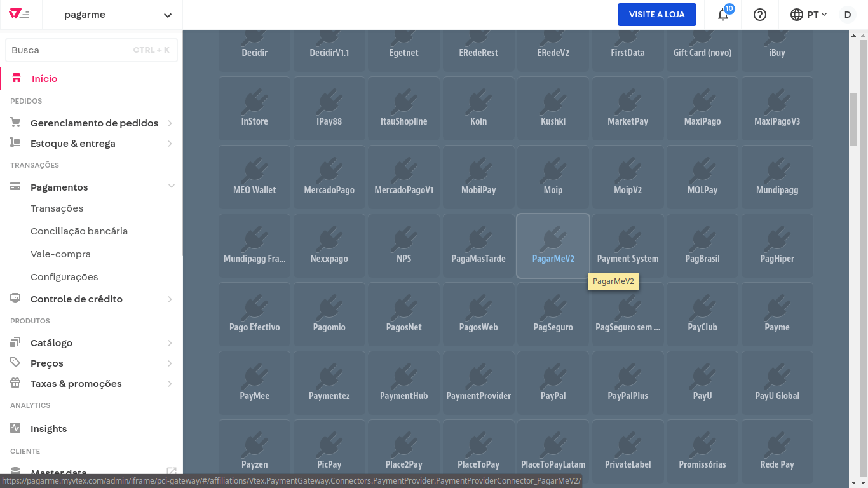Choose the MercadoPago connector tile
The image size is (868, 488).
[329, 177]
